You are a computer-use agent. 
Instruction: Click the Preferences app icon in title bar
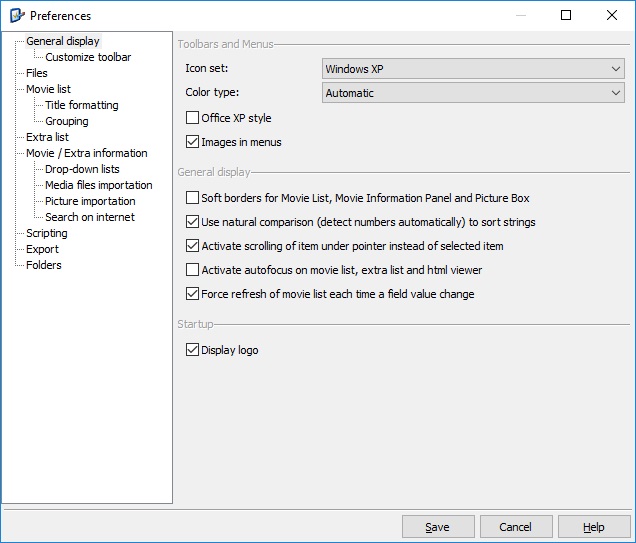coord(16,15)
